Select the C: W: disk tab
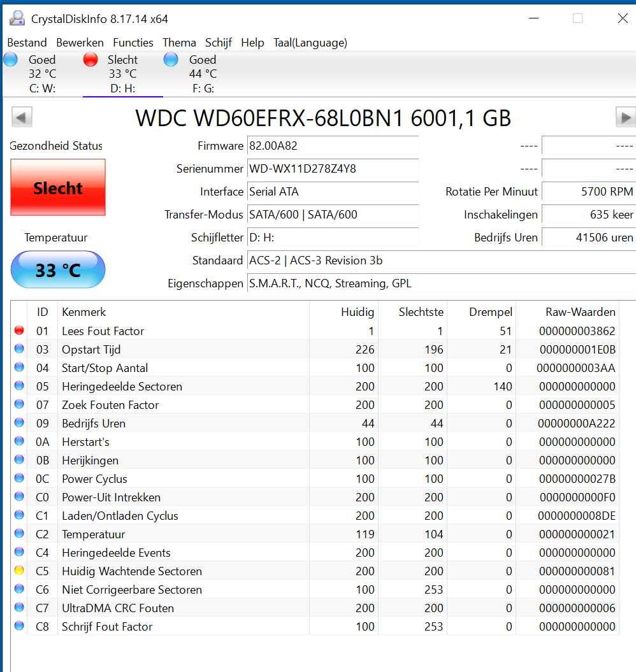The height and width of the screenshot is (672, 636). (43, 74)
